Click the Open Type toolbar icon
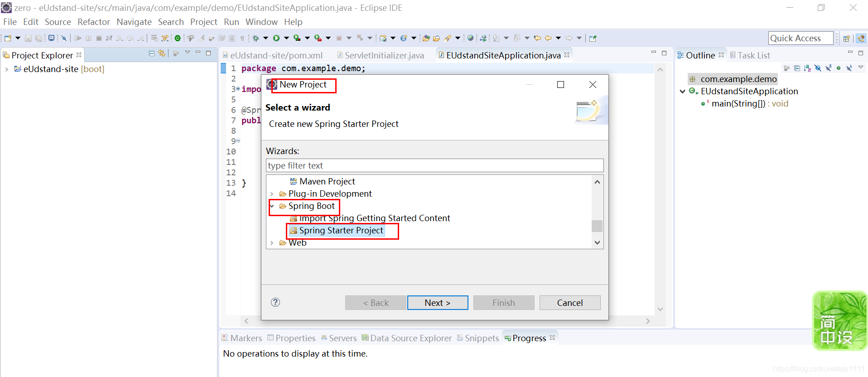Image resolution: width=868 pixels, height=377 pixels. tap(425, 38)
